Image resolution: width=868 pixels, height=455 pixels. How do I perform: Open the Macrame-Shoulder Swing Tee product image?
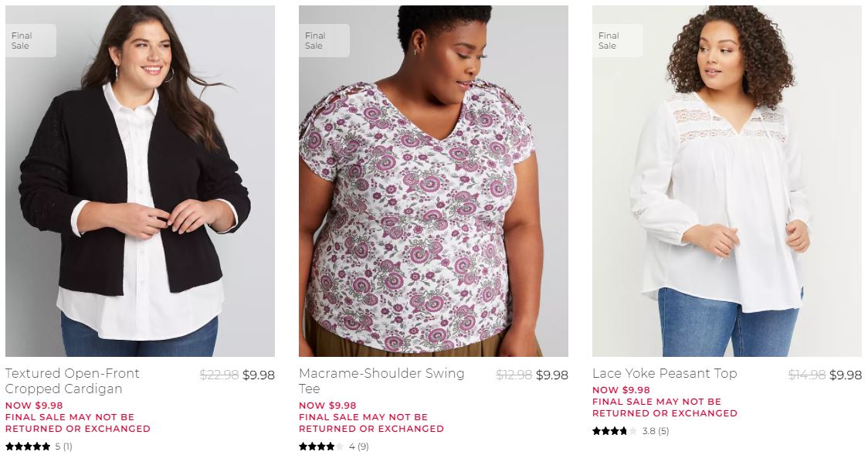tap(433, 181)
